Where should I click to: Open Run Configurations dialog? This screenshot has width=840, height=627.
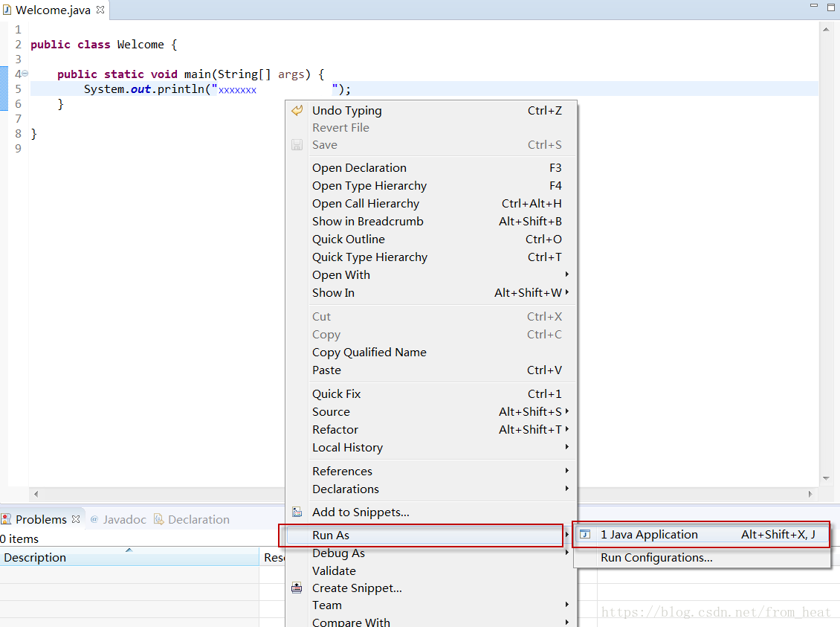click(701, 557)
